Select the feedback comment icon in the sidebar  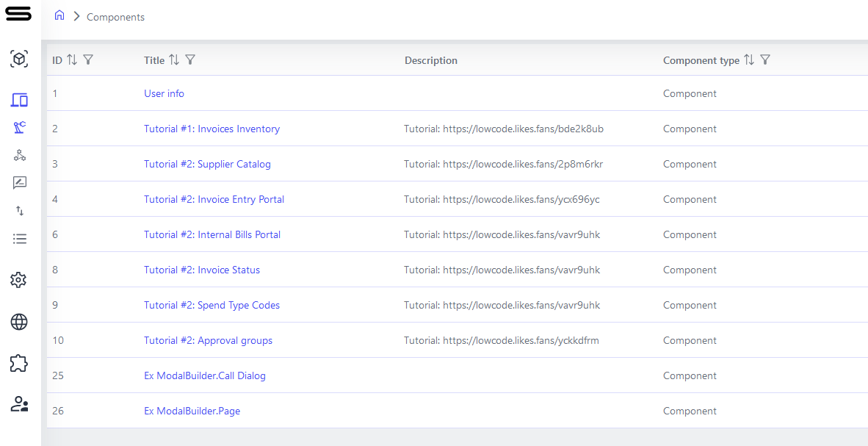[19, 182]
